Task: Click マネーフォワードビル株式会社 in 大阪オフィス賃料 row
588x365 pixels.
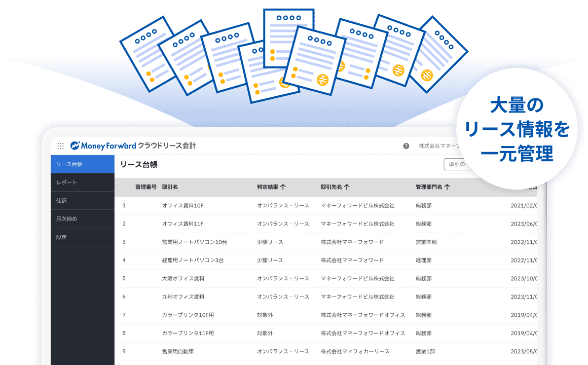Action: 358,278
